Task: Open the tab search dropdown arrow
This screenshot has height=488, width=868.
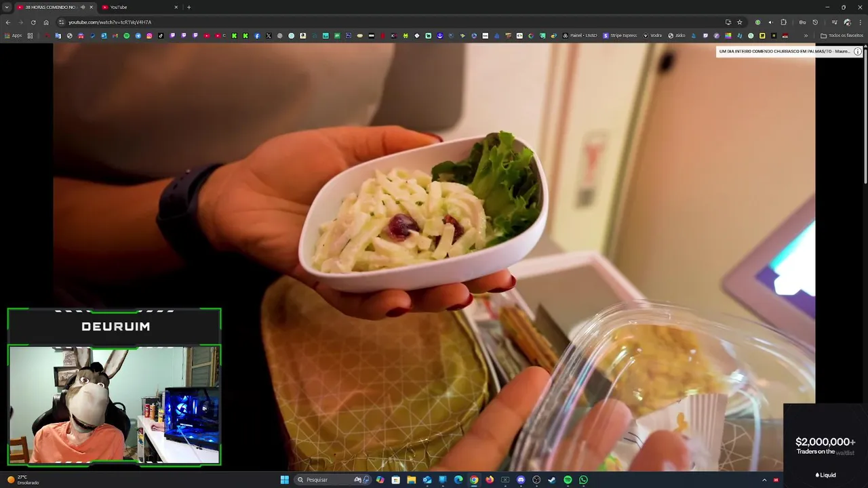Action: click(x=7, y=7)
